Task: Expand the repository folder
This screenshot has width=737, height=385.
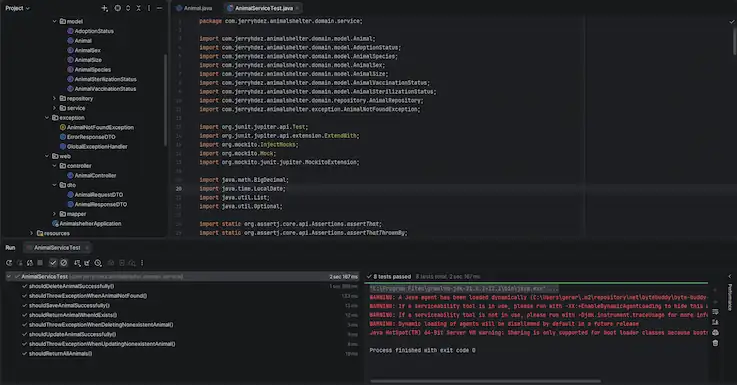Action: [55, 98]
